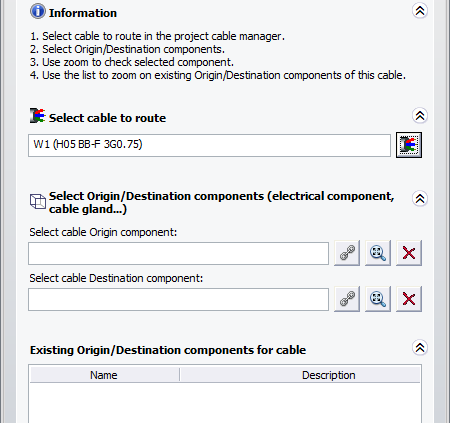Click the blue Information icon
The height and width of the screenshot is (423, 450).
click(x=38, y=11)
